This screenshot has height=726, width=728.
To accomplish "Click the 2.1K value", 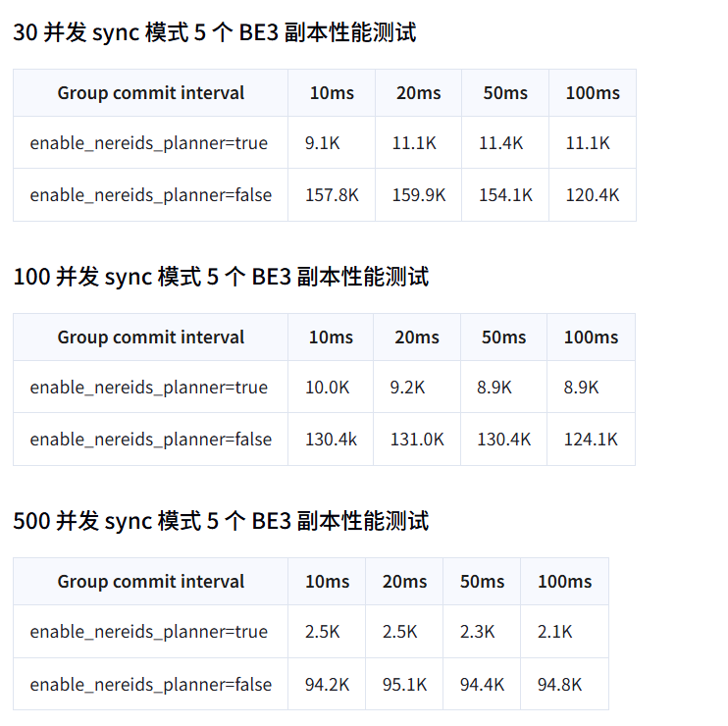I will 554,633.
